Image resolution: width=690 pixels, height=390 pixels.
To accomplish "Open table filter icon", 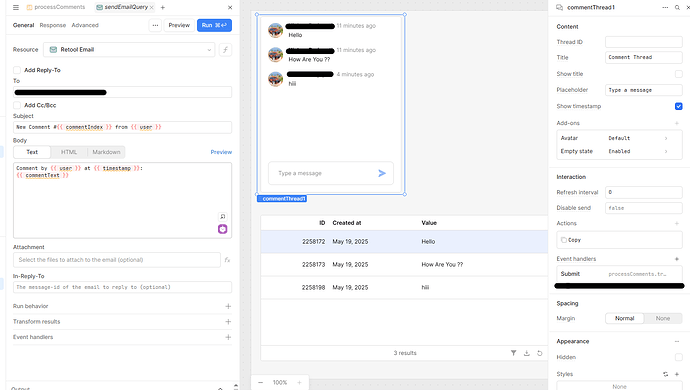I will tap(514, 353).
